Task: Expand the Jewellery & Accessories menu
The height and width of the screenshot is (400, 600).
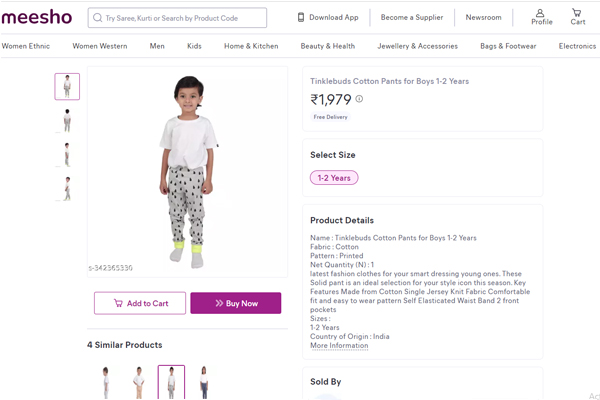Action: (x=417, y=46)
